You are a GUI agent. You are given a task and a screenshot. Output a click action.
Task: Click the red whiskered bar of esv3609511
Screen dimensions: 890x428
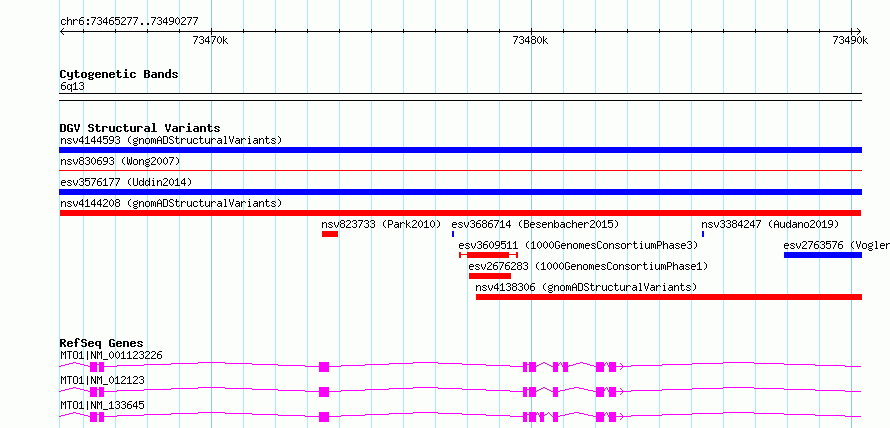[488, 255]
